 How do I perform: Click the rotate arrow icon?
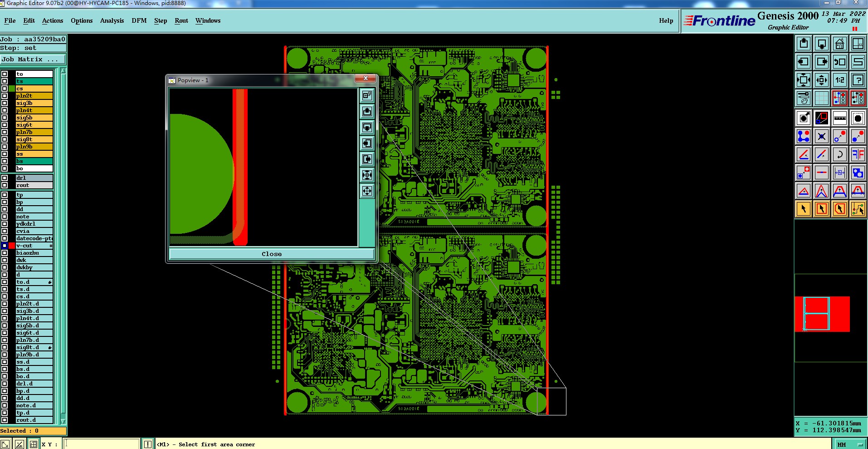coord(840,154)
